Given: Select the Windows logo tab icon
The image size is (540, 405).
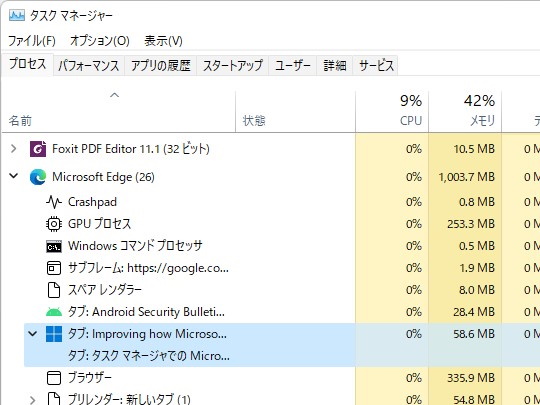Looking at the screenshot, I should (54, 334).
